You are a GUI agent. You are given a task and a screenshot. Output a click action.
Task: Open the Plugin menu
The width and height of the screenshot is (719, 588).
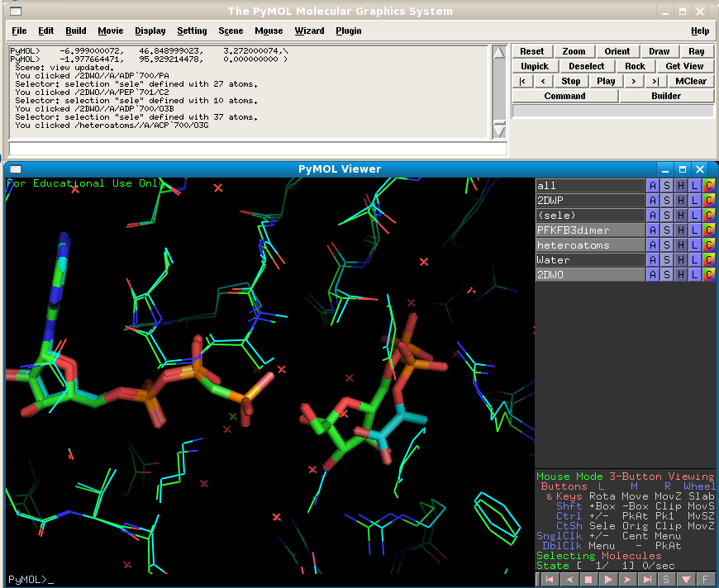[348, 31]
